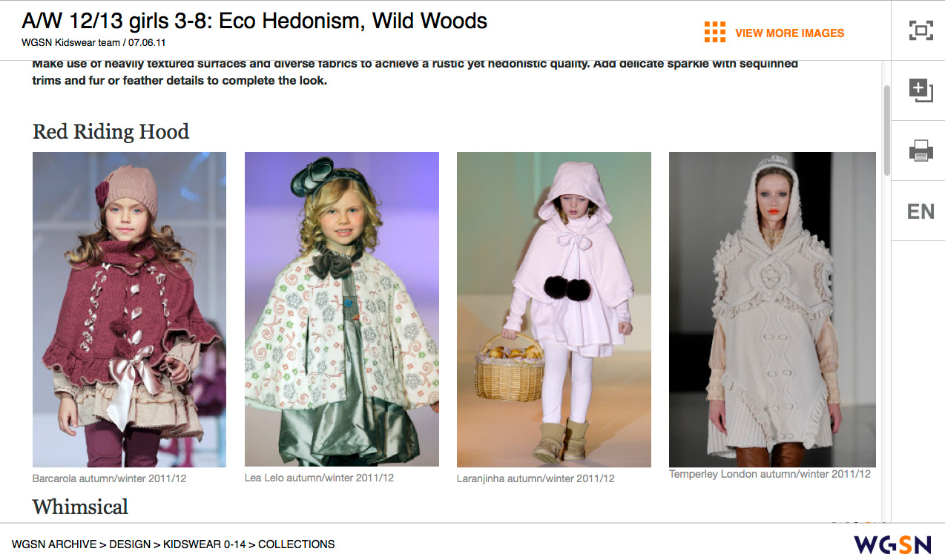Click the orange grid icon
Screen dimensions: 945x560
714,33
